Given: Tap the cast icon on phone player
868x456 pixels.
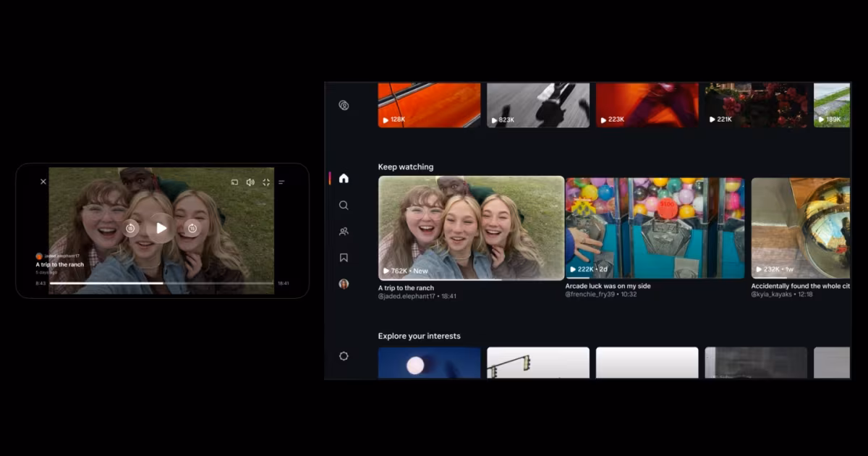Looking at the screenshot, I should pyautogui.click(x=235, y=182).
